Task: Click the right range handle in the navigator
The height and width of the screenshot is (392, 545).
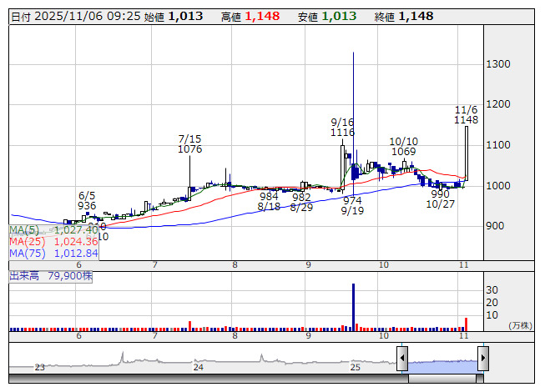Action: [x=482, y=359]
